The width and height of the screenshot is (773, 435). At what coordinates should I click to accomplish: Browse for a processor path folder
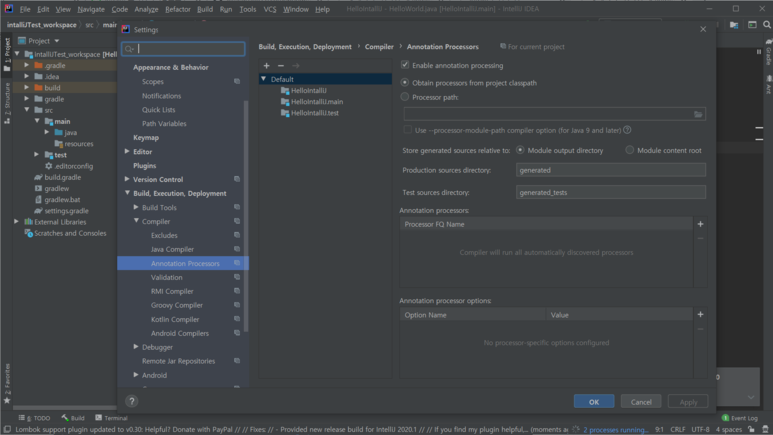click(698, 114)
